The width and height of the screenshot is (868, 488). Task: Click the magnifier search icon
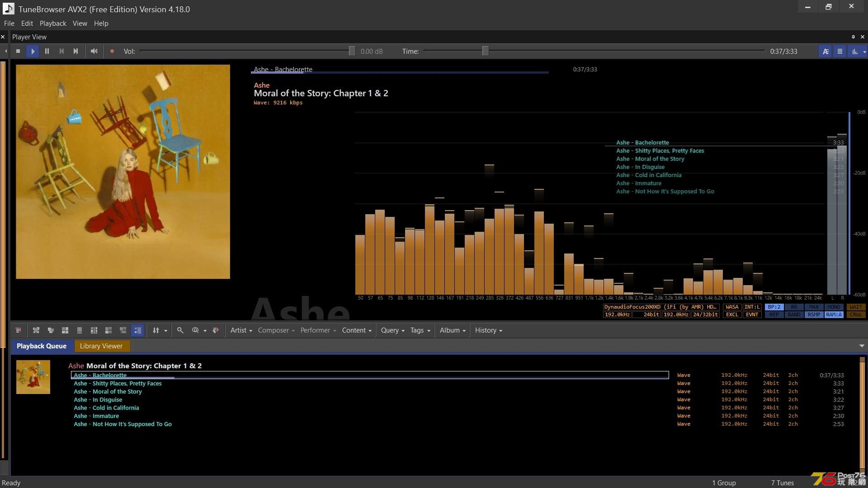pos(180,330)
